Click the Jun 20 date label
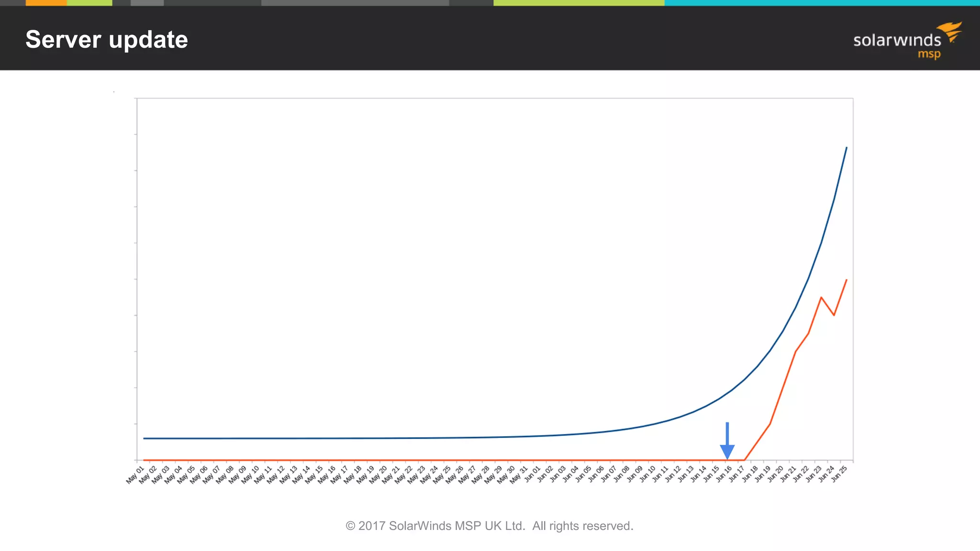The height and width of the screenshot is (551, 980). 776,474
